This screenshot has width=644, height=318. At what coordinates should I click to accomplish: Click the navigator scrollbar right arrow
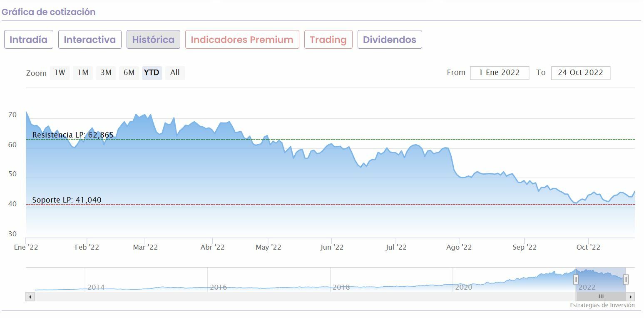pos(631,297)
